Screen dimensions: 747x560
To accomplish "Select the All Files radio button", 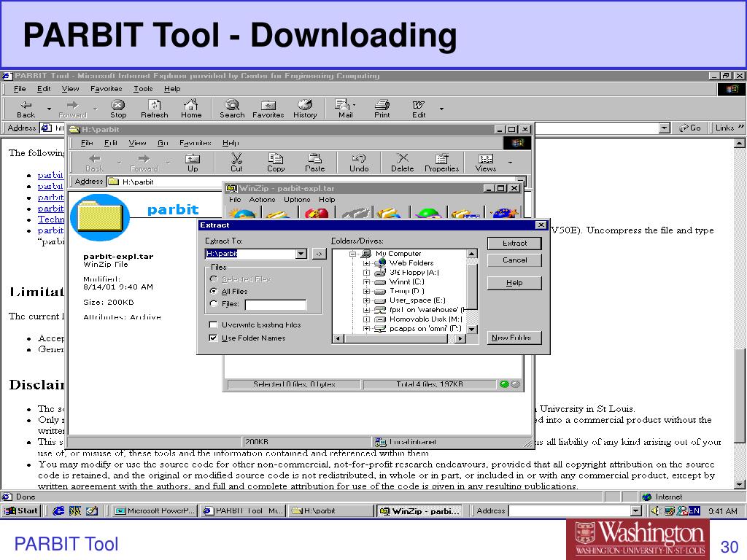I will (214, 291).
